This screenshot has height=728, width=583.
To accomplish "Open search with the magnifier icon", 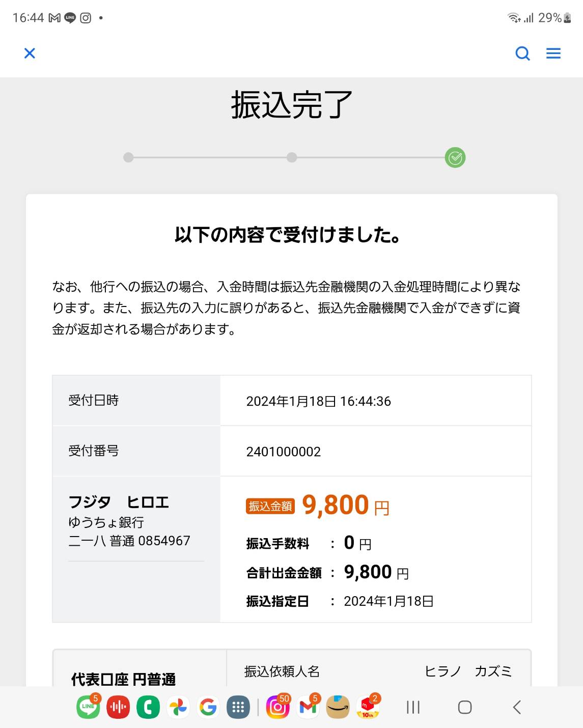I will click(x=523, y=53).
